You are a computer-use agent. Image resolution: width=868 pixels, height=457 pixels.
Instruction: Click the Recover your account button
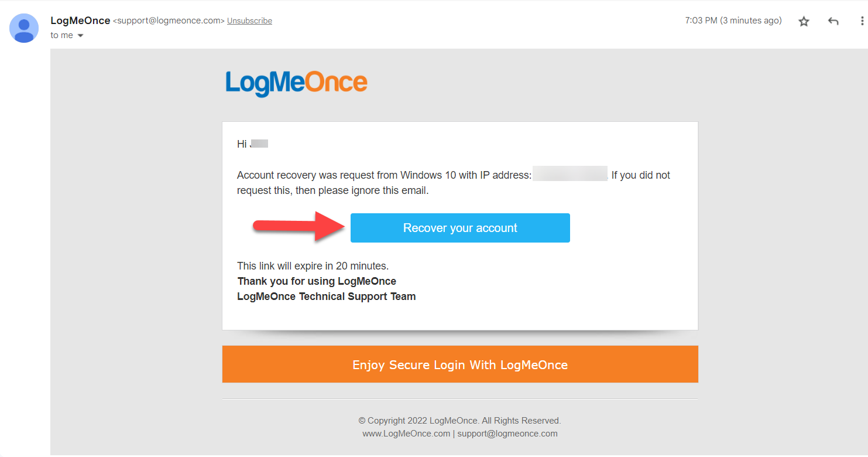(460, 228)
